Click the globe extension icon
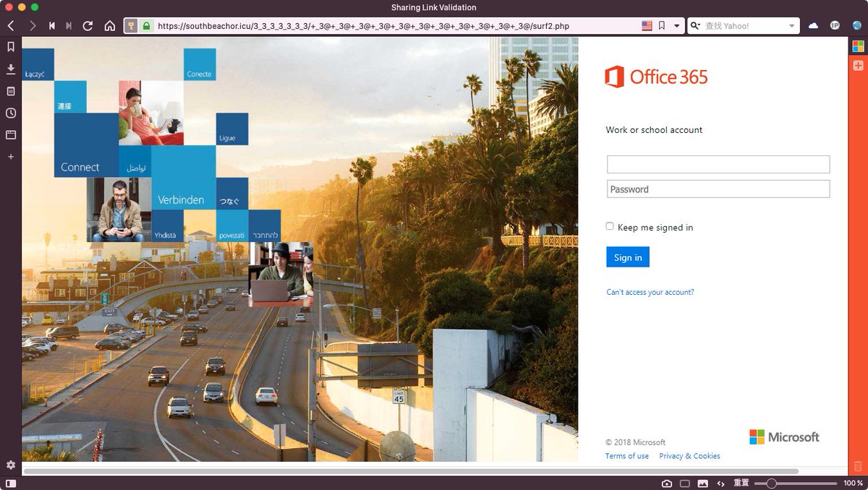 [856, 26]
